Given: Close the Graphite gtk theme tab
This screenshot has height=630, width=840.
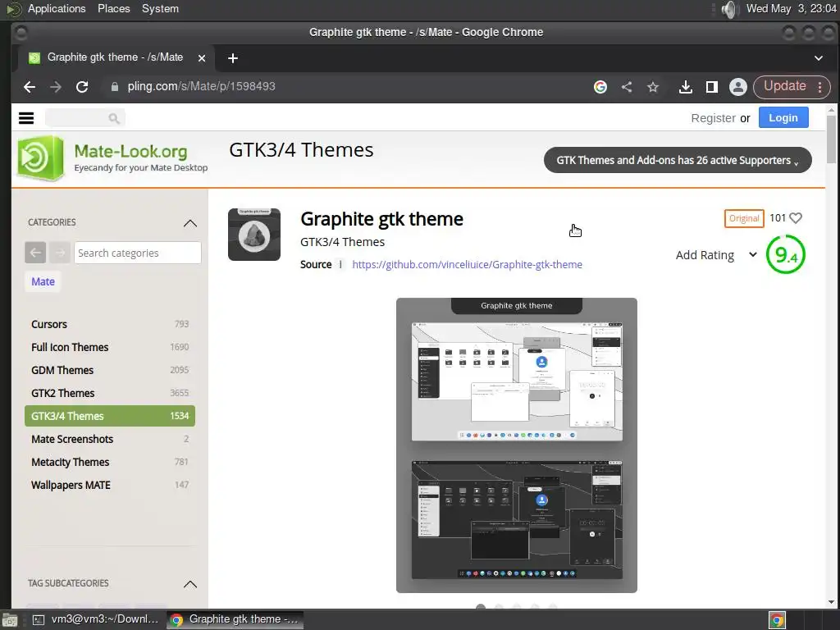Looking at the screenshot, I should 202,58.
